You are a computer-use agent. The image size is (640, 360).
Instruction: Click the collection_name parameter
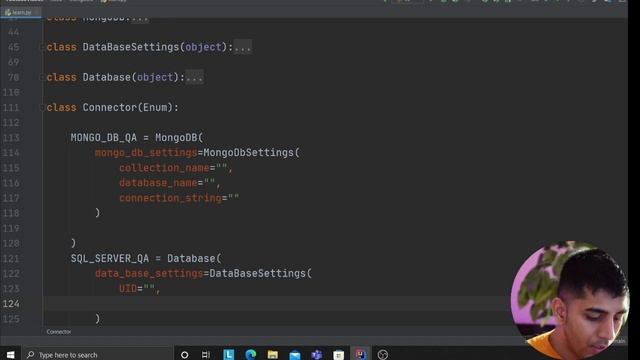click(164, 168)
